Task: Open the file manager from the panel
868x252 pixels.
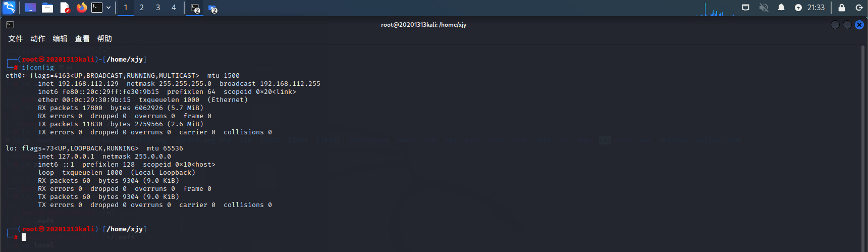Action: pyautogui.click(x=47, y=8)
